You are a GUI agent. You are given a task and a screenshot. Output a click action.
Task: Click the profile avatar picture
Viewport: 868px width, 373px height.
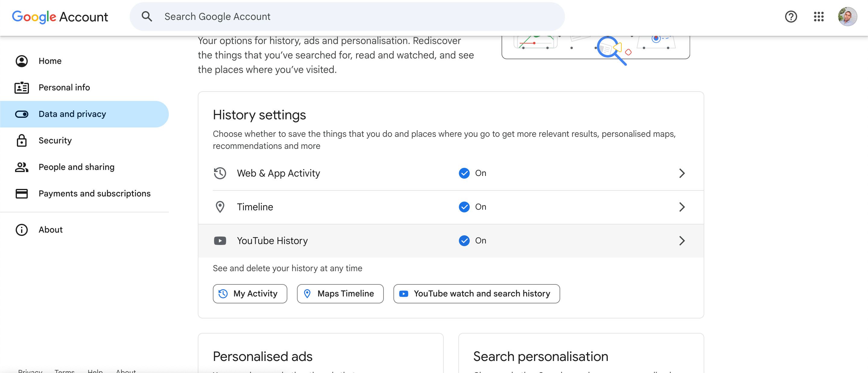847,17
